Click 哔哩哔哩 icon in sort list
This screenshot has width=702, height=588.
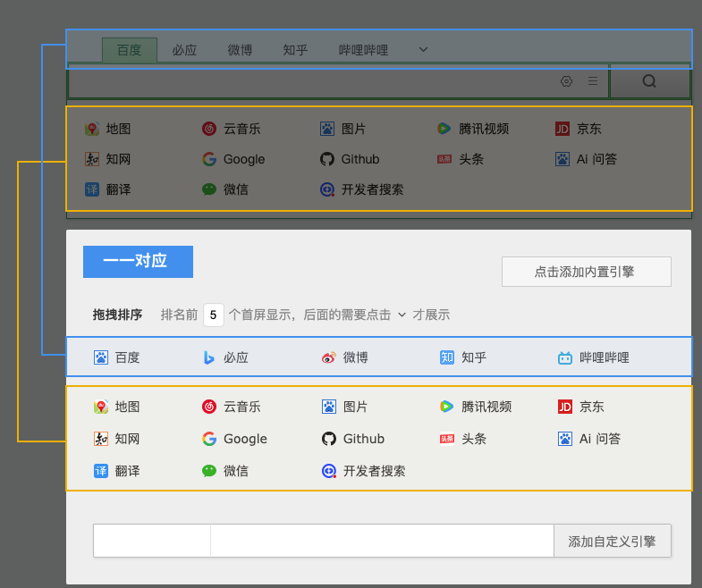tap(565, 357)
